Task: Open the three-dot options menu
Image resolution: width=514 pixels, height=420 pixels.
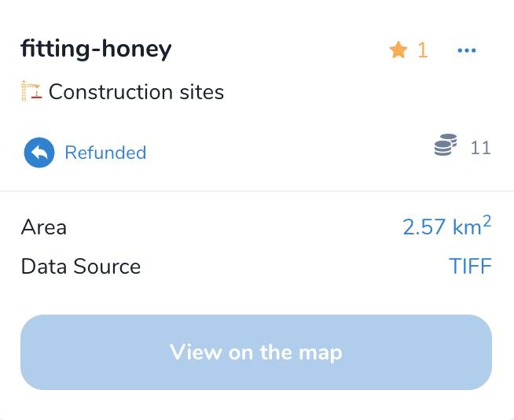Action: point(467,50)
